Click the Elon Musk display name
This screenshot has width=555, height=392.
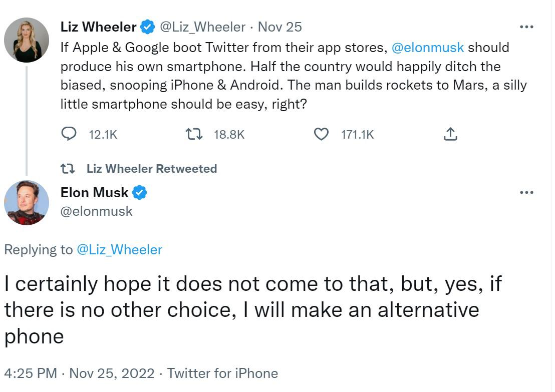click(x=94, y=192)
